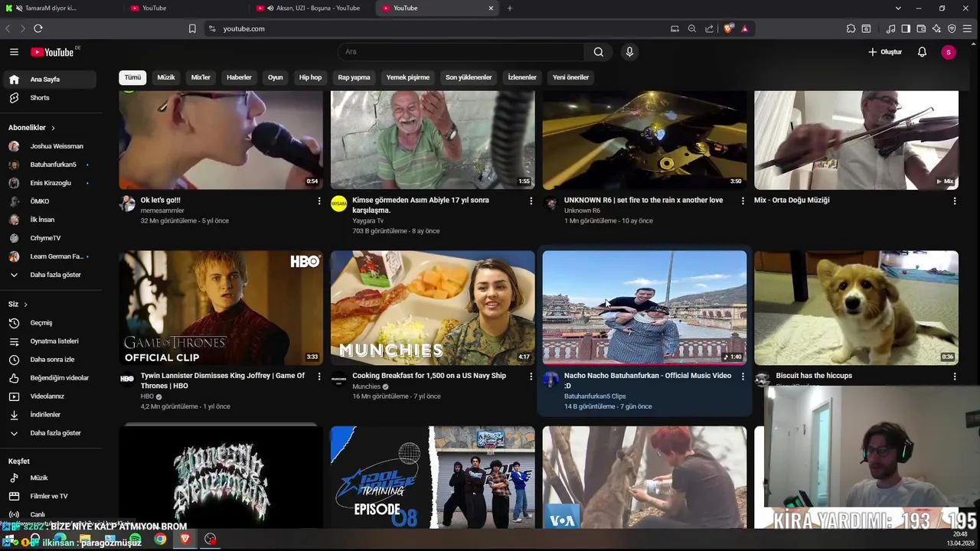Open Joshua Weissman subscription channel

pyautogui.click(x=49, y=146)
